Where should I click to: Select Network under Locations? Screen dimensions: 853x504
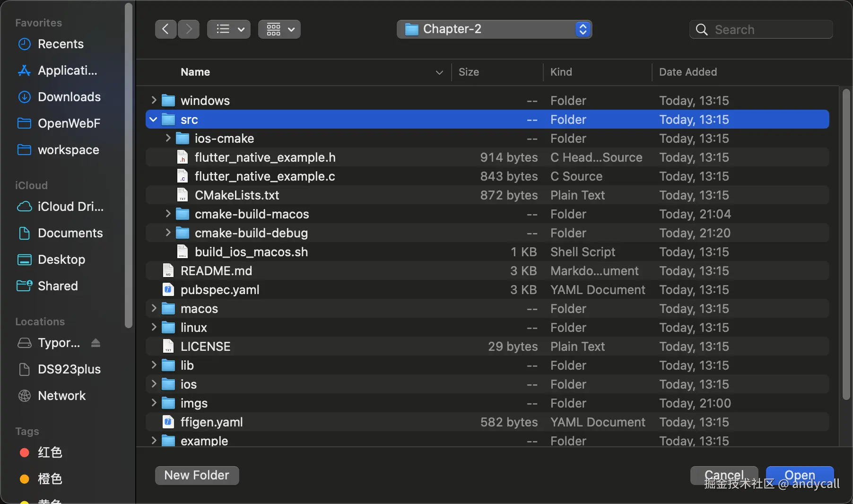[x=61, y=396]
